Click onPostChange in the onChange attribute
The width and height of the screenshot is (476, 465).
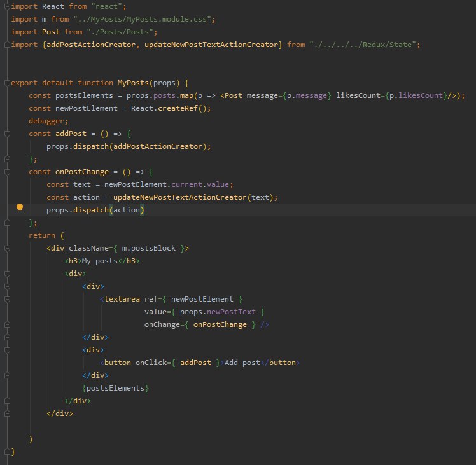coord(220,325)
